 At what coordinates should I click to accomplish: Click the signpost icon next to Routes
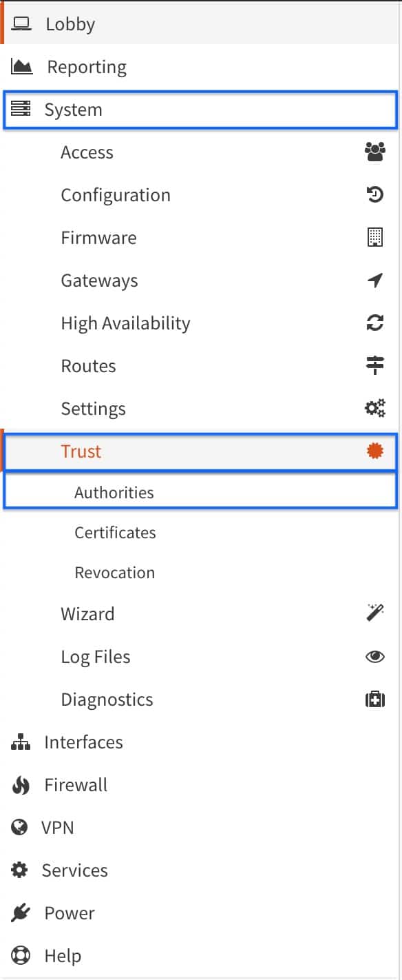pos(374,366)
